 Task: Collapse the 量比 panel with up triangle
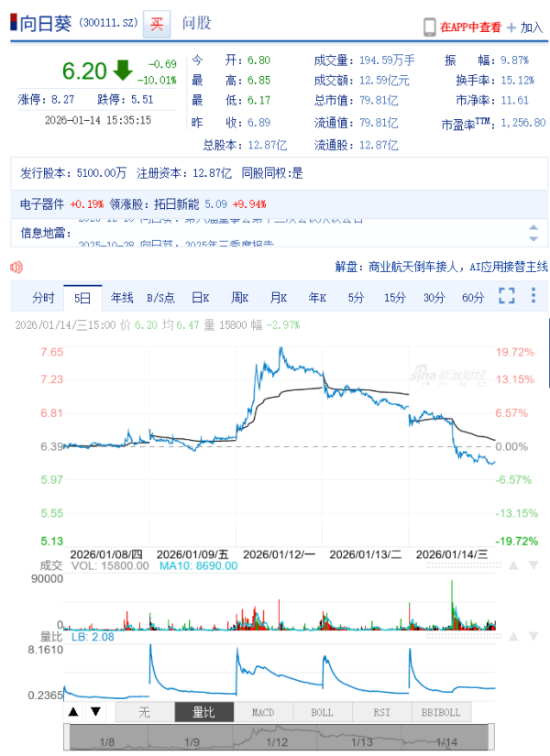(x=512, y=635)
